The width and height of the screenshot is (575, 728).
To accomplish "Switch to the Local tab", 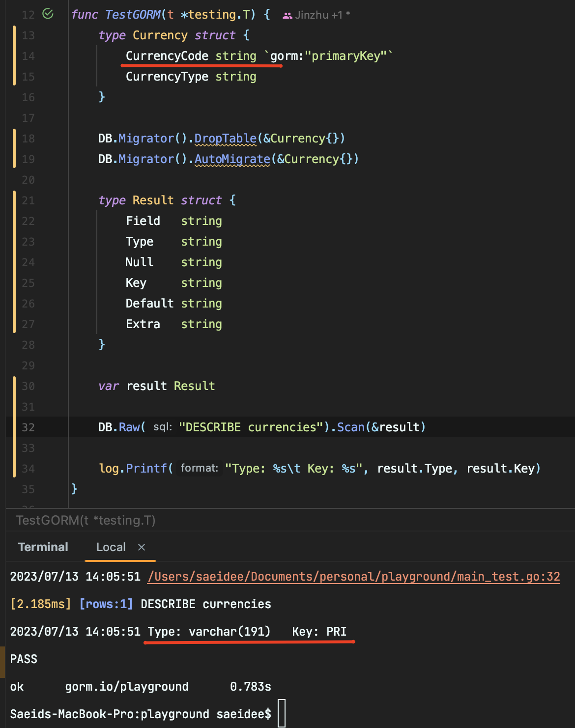I will [111, 547].
